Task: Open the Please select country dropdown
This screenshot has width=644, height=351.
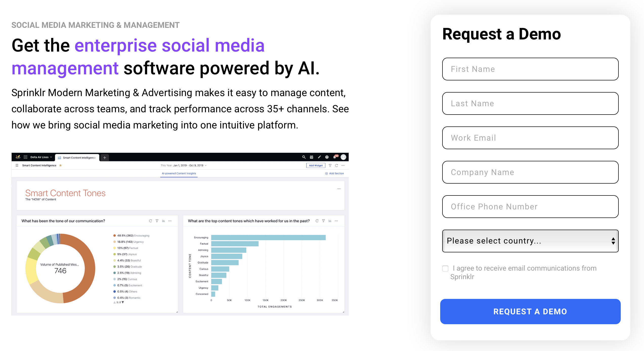Action: click(x=530, y=241)
